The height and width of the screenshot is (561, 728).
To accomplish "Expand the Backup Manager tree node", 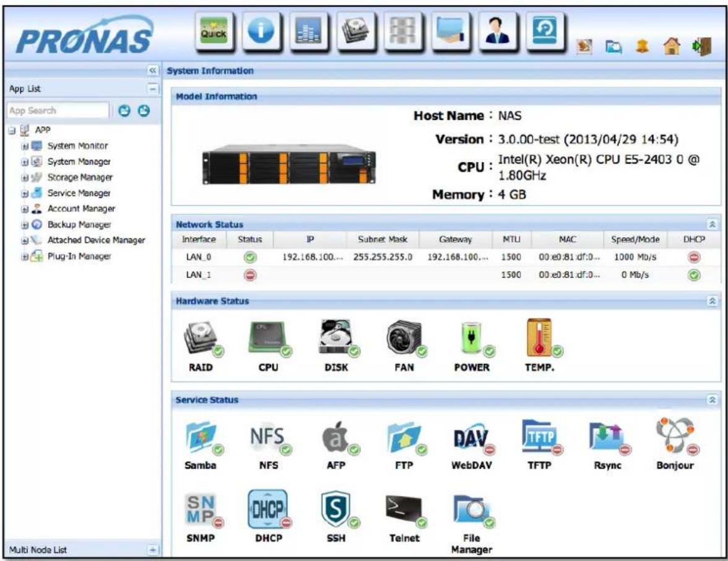I will pos(25,225).
